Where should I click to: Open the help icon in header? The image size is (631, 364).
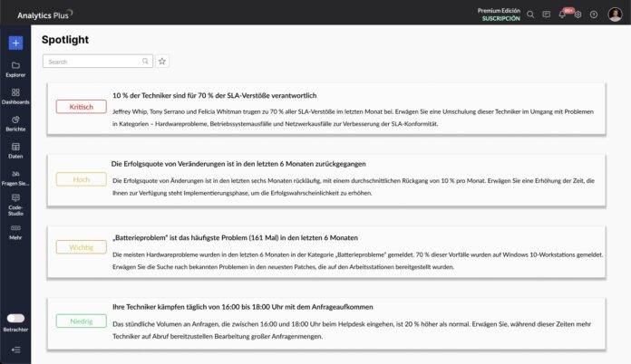(x=594, y=14)
